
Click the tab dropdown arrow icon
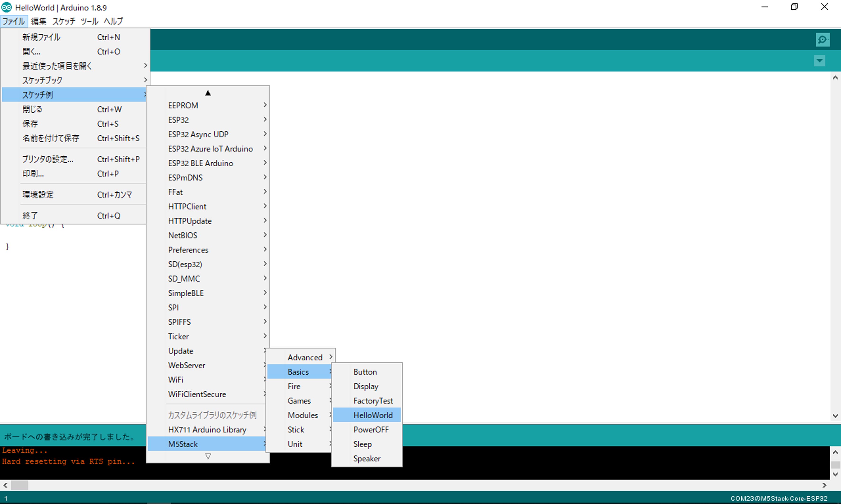pos(819,61)
